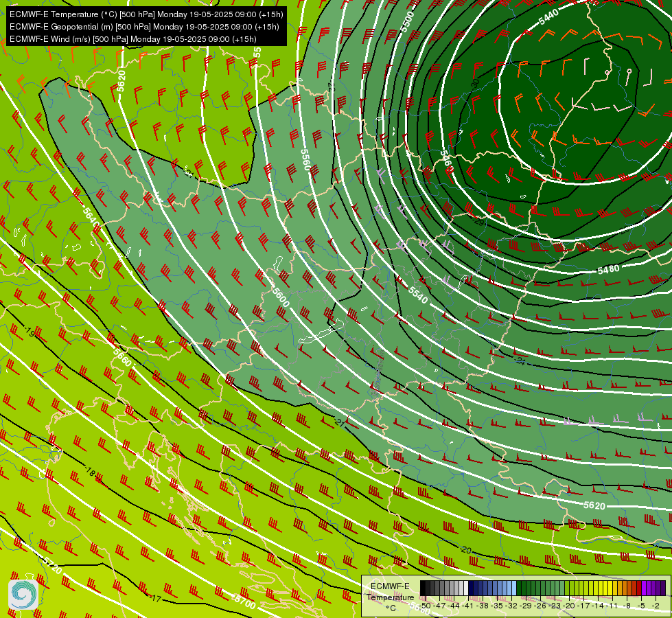Click the 5560 geopotential contour label

click(x=305, y=159)
